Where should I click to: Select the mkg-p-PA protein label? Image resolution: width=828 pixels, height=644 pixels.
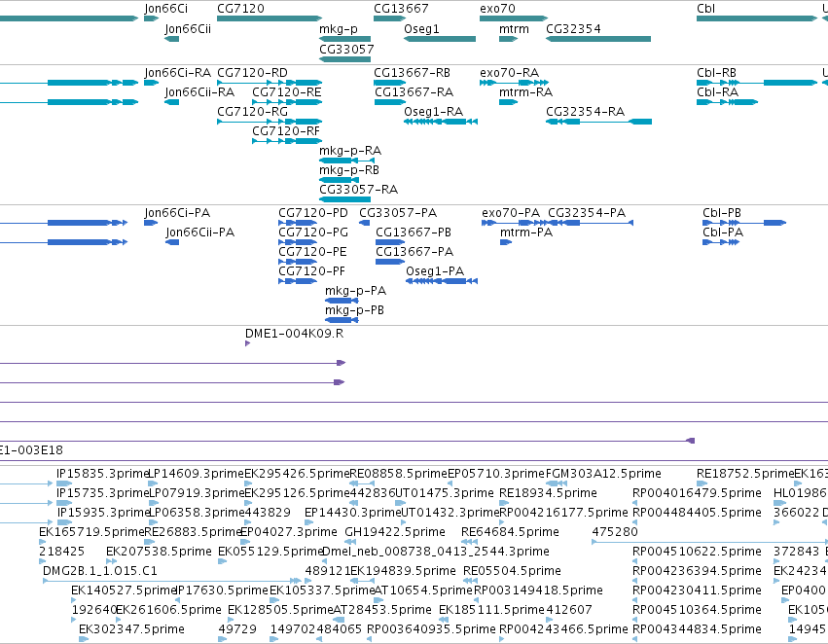click(x=355, y=291)
